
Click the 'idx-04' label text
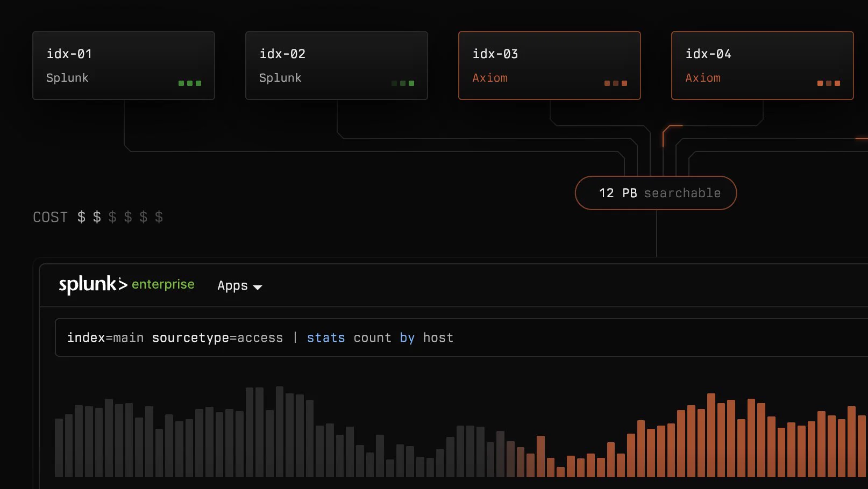click(x=708, y=54)
